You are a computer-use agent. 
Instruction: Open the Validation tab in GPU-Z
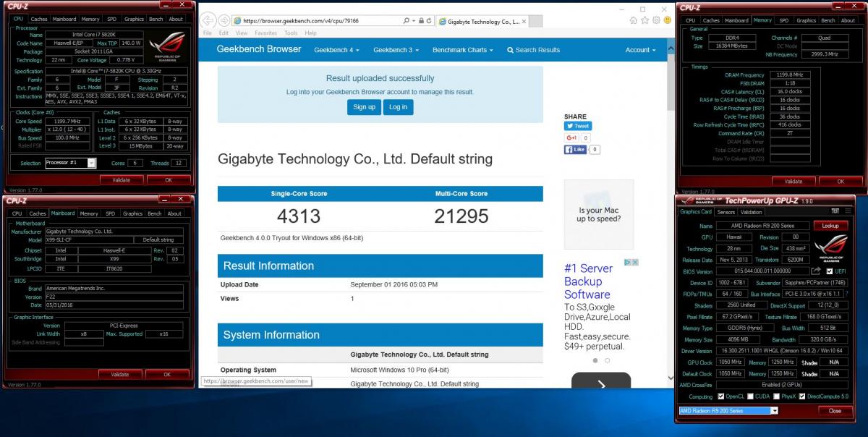[752, 212]
